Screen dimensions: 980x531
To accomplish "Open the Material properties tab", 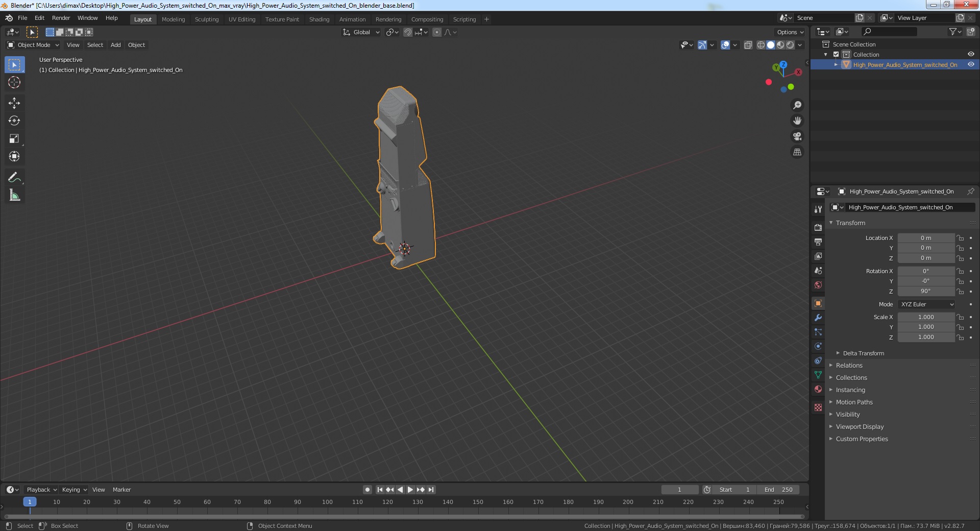I will (818, 389).
